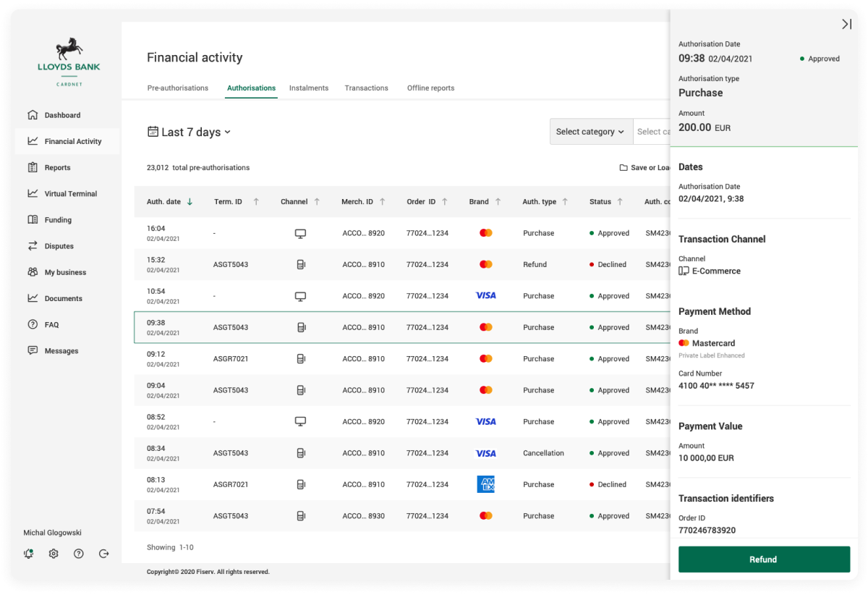
Task: Open the Offline reports tab
Action: click(431, 88)
